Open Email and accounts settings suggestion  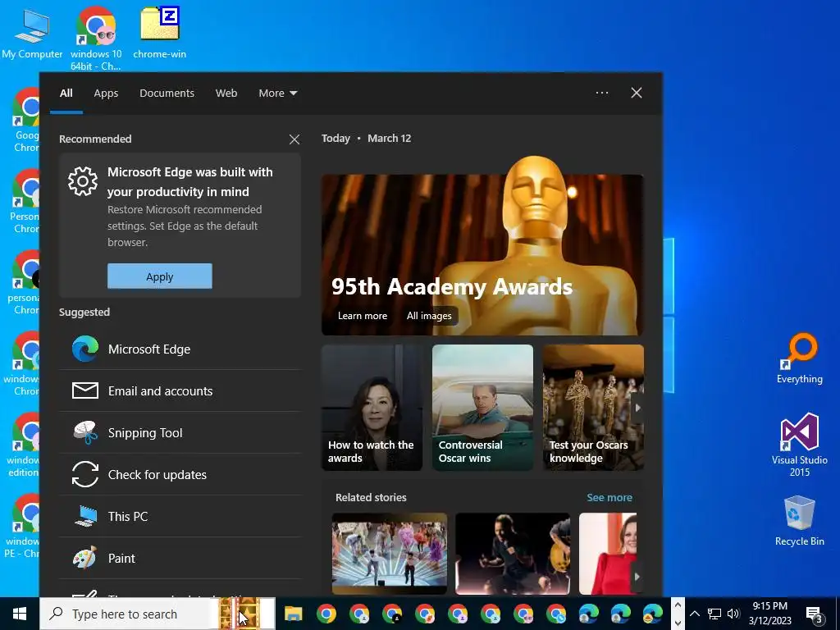[x=180, y=391]
